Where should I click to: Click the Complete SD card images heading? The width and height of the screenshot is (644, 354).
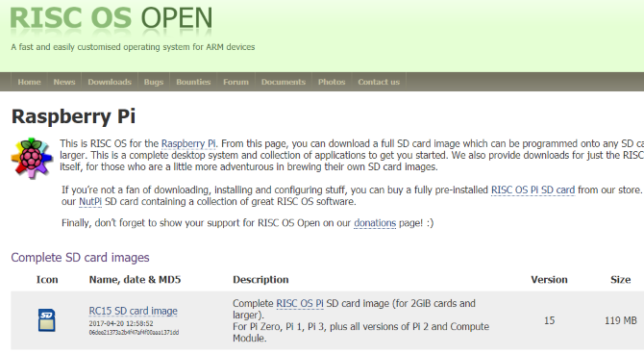(80, 258)
